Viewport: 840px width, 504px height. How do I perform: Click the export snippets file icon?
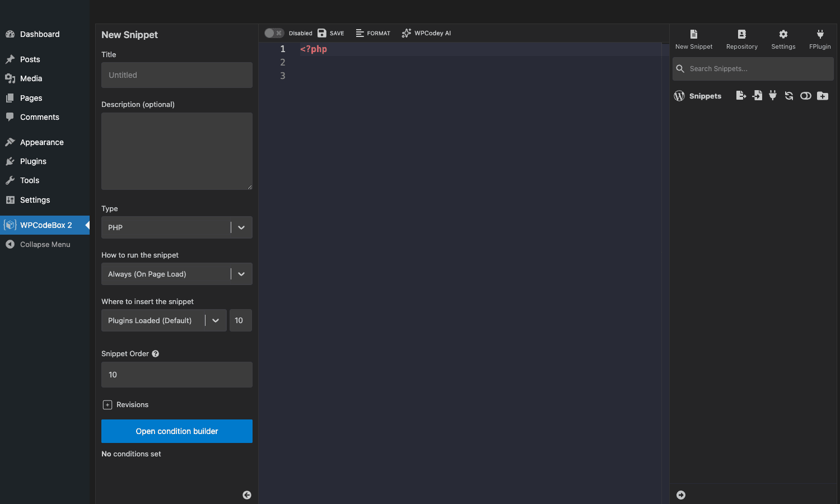tap(741, 96)
